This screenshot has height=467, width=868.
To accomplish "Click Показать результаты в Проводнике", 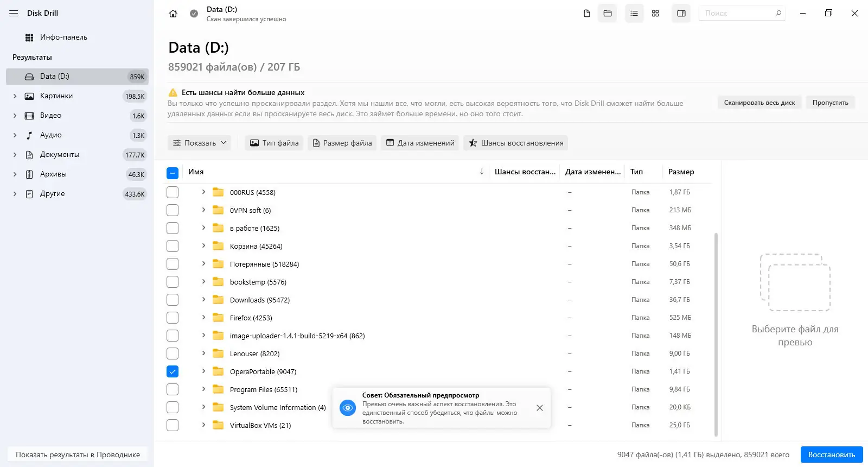I will click(x=78, y=455).
